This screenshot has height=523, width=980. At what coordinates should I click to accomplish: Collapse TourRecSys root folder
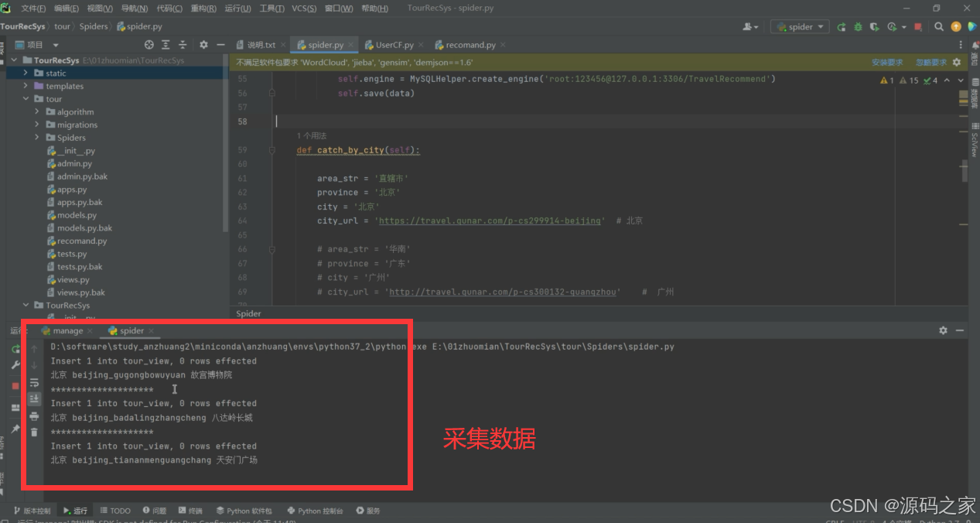(14, 60)
